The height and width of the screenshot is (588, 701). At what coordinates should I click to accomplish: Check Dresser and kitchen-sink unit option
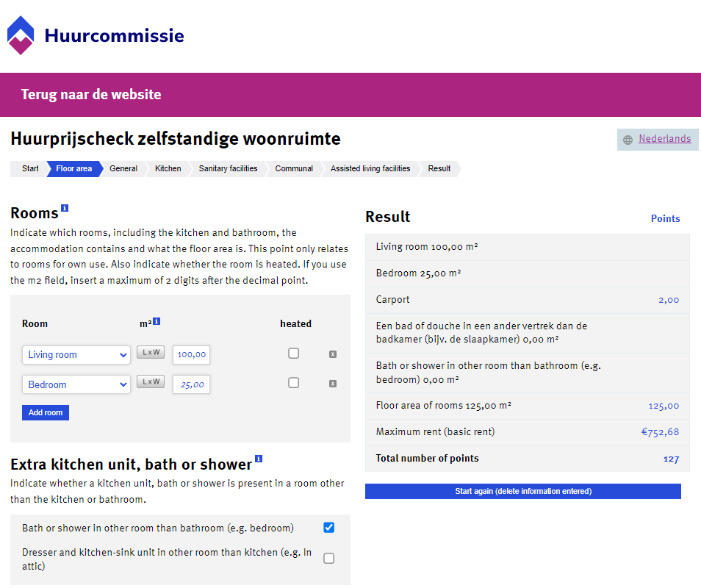point(329,559)
